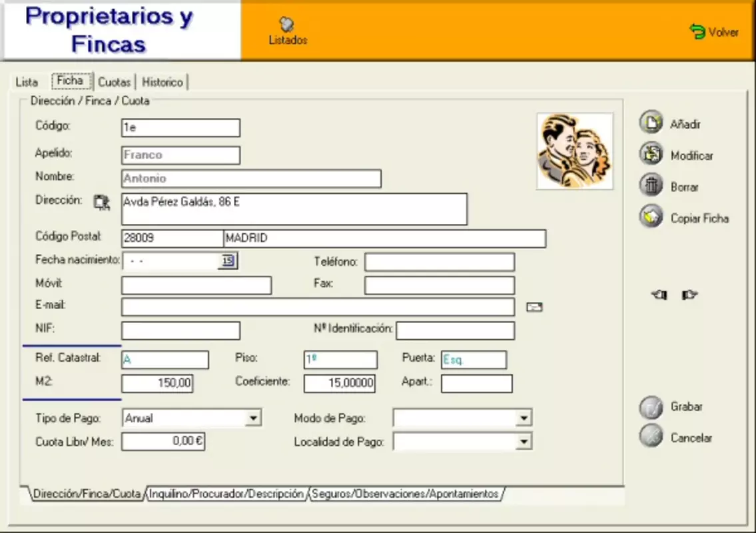Click the Fecha nacimiento date field
This screenshot has height=533, width=756.
tap(171, 261)
